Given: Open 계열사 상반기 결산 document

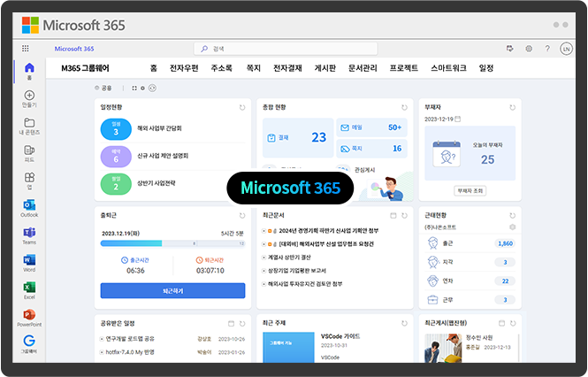Looking at the screenshot, I should pyautogui.click(x=289, y=258).
